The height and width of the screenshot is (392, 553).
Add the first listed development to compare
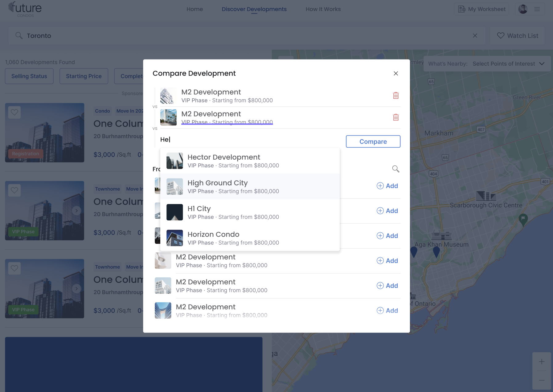coord(387,186)
